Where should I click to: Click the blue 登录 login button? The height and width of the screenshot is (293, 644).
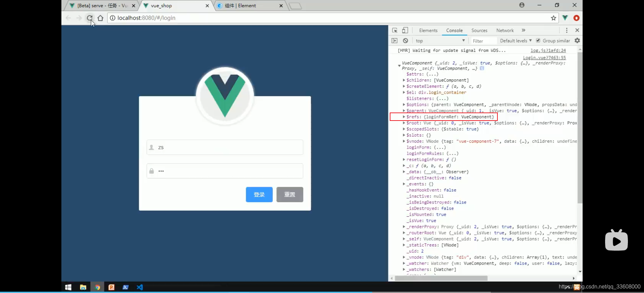pos(259,195)
